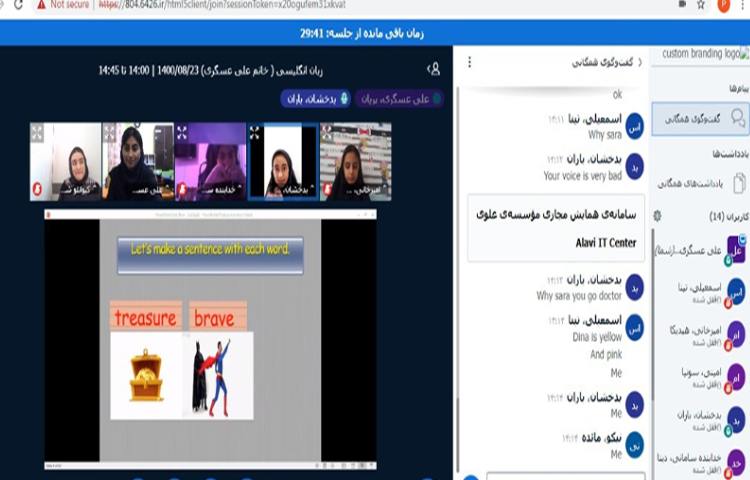Open the manage users gear icon
The height and width of the screenshot is (480, 750).
point(658,216)
